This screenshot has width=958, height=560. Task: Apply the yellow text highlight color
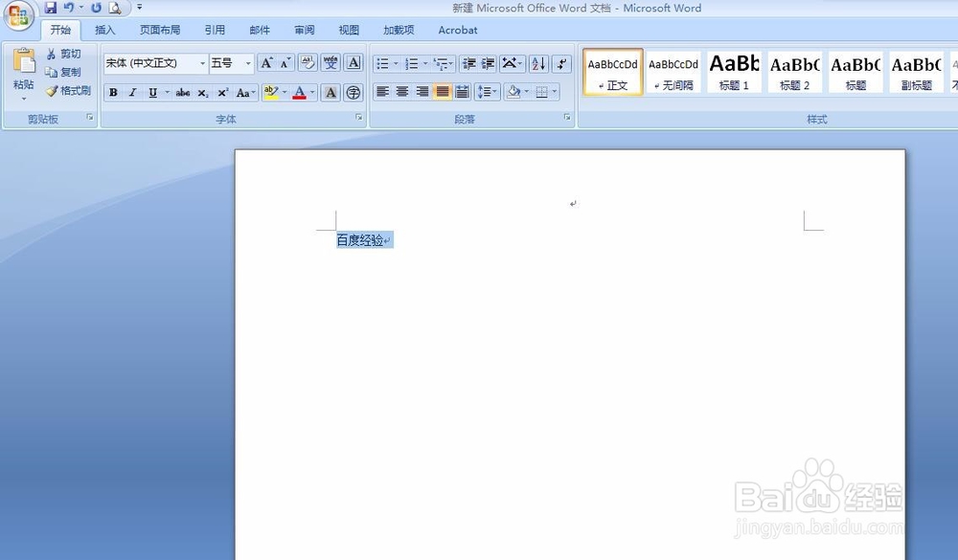271,92
